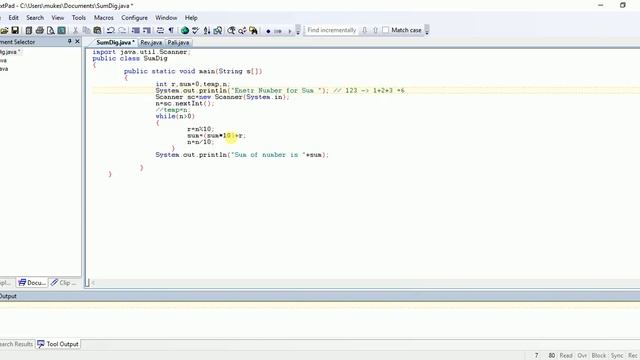Enable the Match case checkbox

coord(386,30)
